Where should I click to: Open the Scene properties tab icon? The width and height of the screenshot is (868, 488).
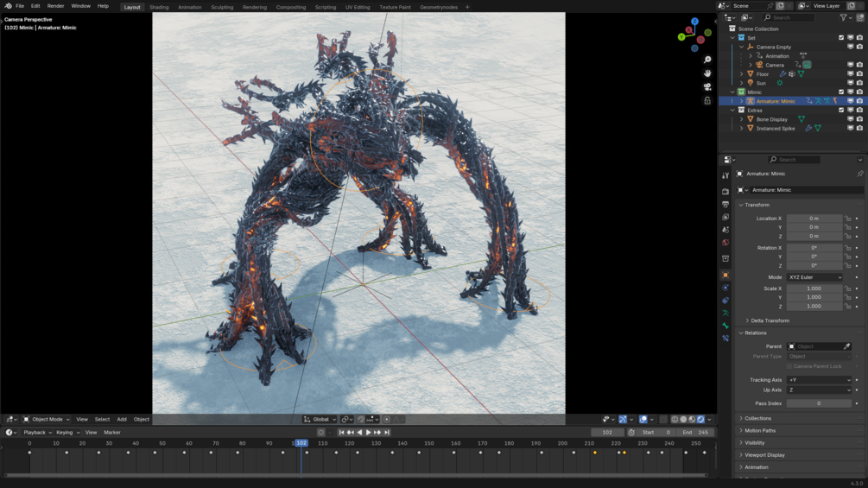point(725,230)
